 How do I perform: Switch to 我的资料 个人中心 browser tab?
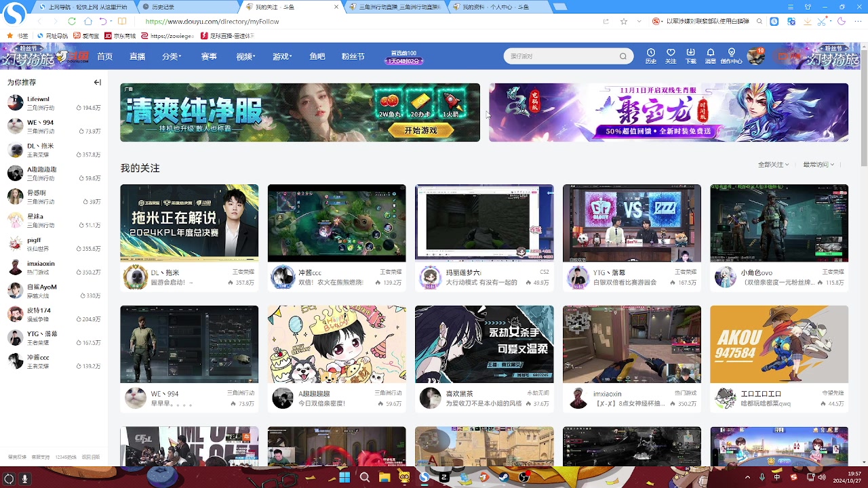pyautogui.click(x=498, y=7)
